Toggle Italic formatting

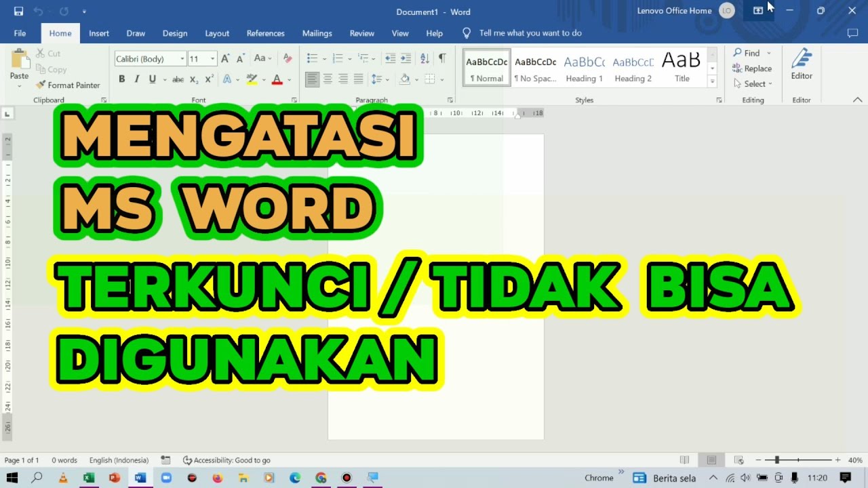pos(137,79)
